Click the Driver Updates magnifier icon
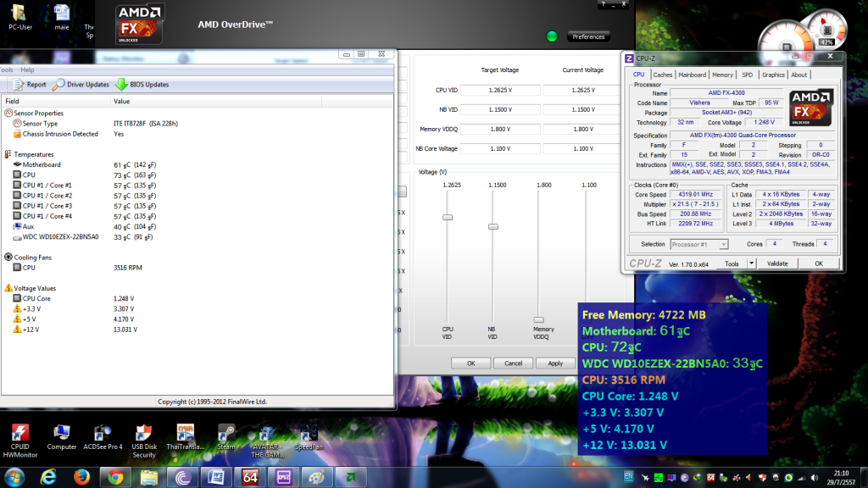 59,85
